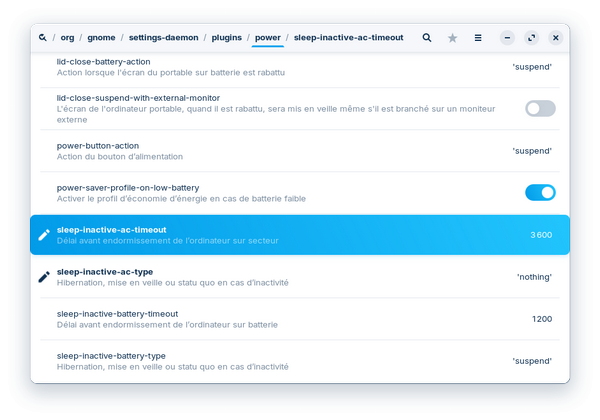The image size is (600, 420).
Task: Maximize the dconf Editor window
Action: (x=532, y=38)
